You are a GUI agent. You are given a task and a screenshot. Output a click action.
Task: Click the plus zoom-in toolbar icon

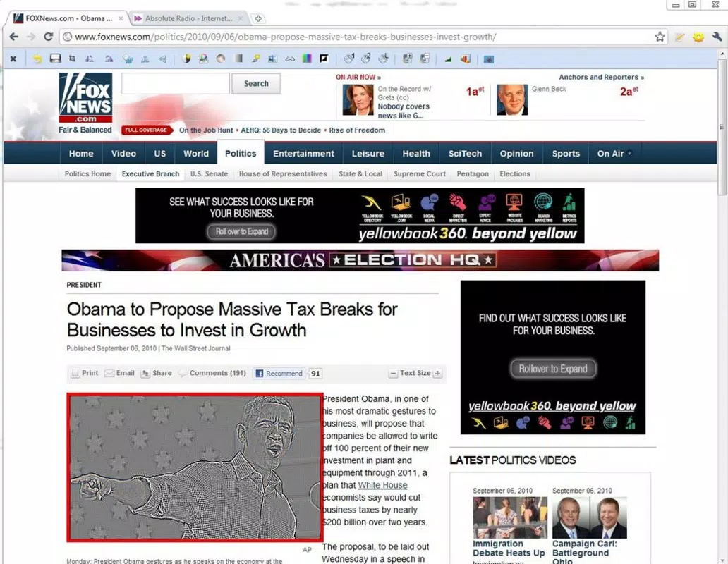pyautogui.click(x=408, y=59)
